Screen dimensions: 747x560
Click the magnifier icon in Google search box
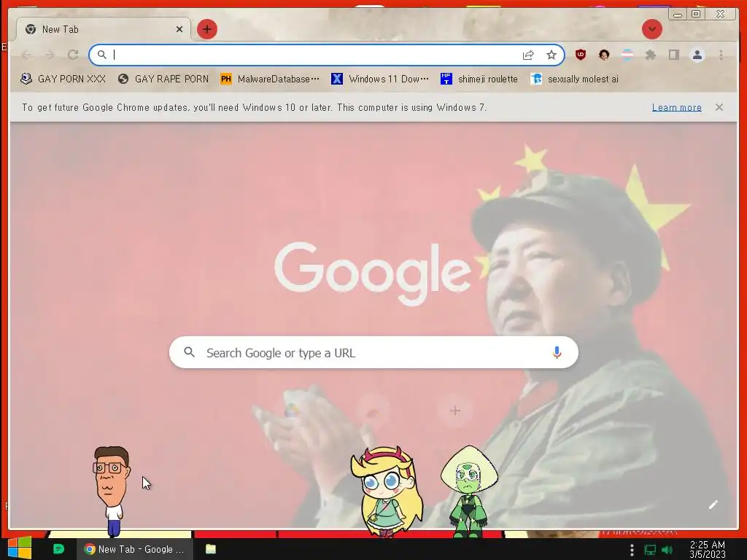click(189, 352)
